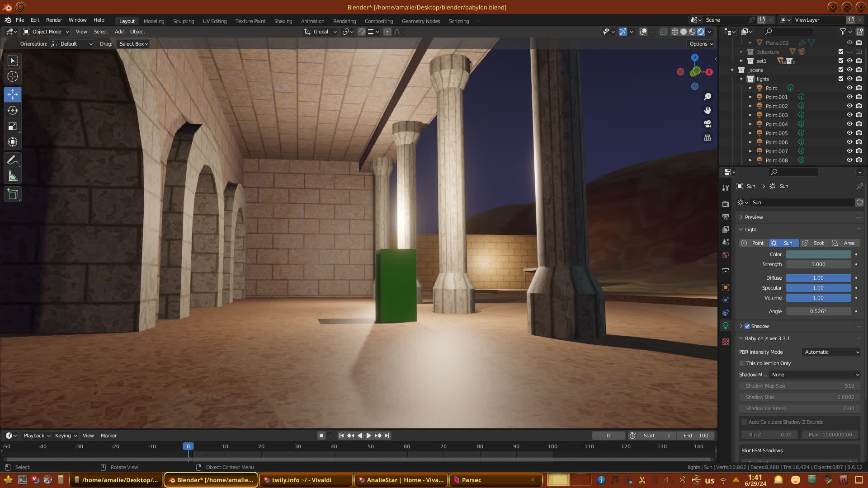Open the Material properties tab
The width and height of the screenshot is (868, 488).
tap(726, 342)
